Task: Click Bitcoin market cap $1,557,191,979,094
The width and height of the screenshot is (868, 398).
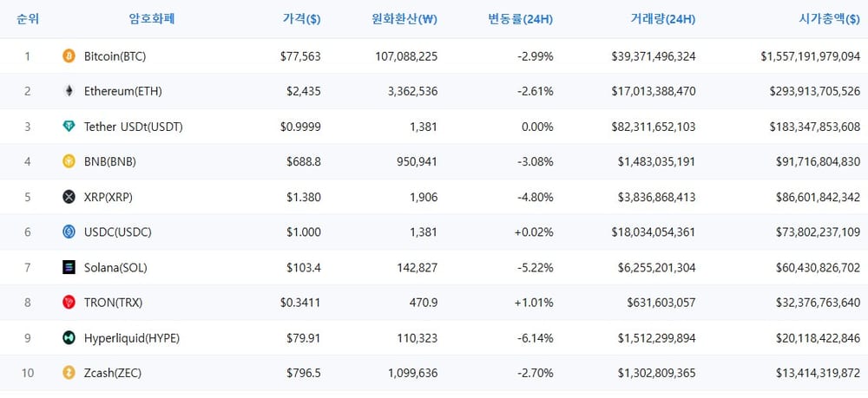Action: 811,55
